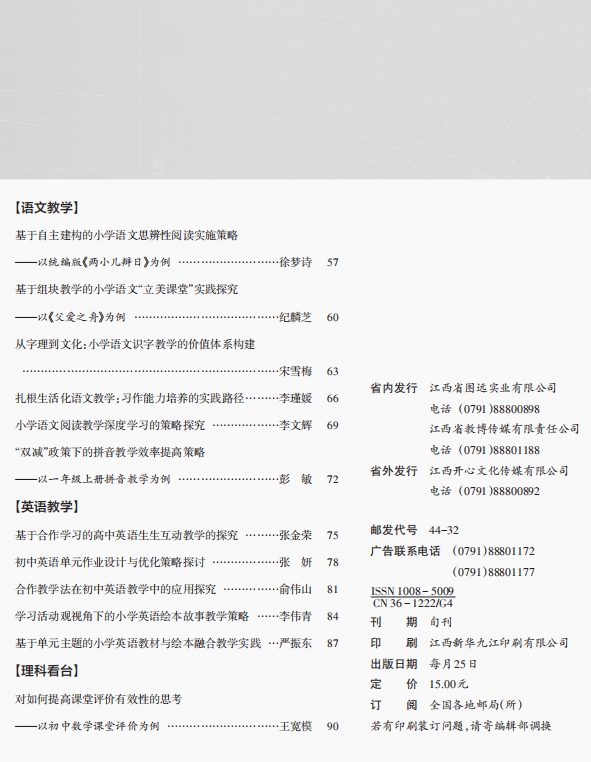Open 合作教学法在初中英语教学中的应用探究 article
This screenshot has width=591, height=762.
click(177, 589)
